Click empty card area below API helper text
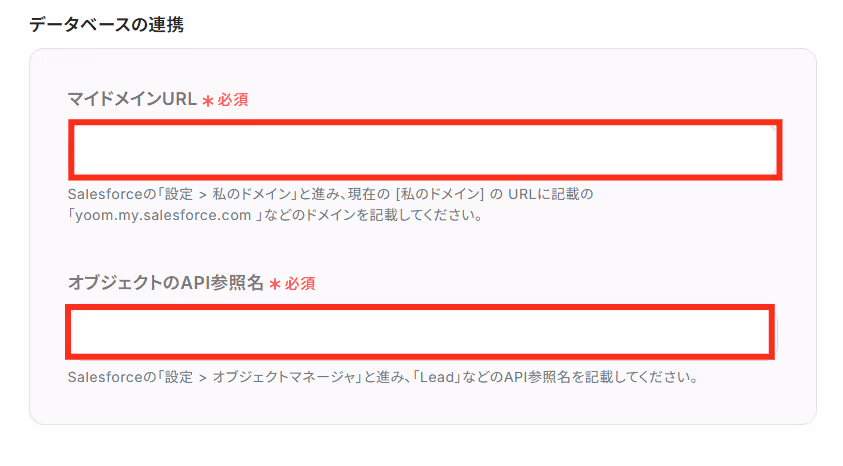 point(423,405)
